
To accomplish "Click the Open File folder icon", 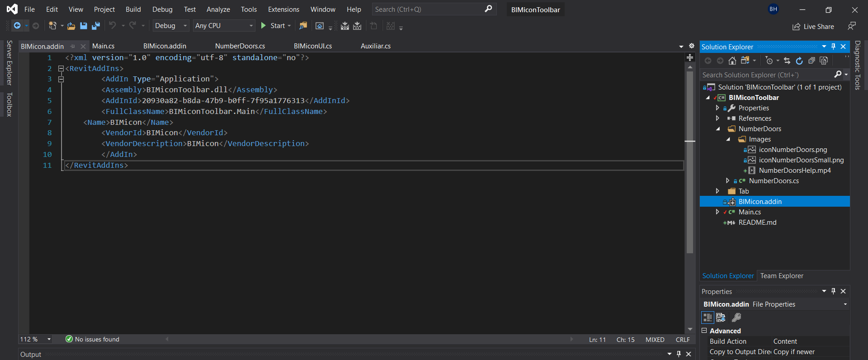I will [71, 26].
